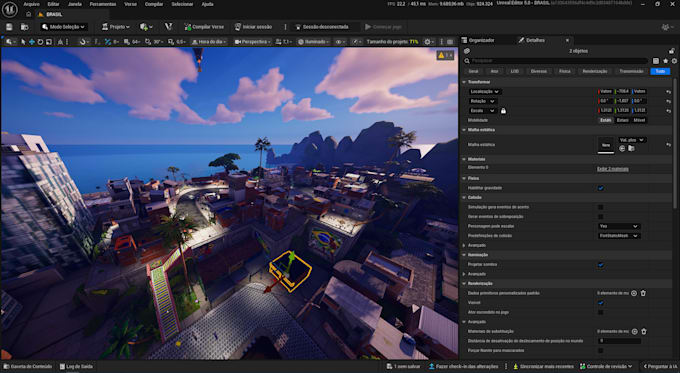Open the Modo Seleção dropdown
The image size is (680, 373).
[64, 27]
